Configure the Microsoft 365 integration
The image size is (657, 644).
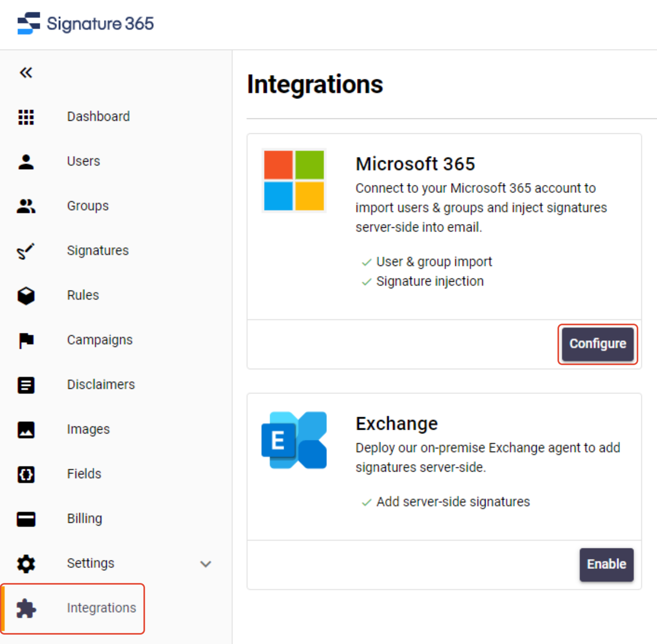coord(598,344)
